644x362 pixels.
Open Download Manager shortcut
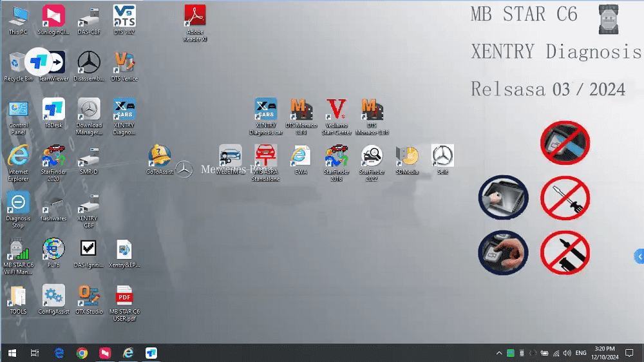(89, 117)
